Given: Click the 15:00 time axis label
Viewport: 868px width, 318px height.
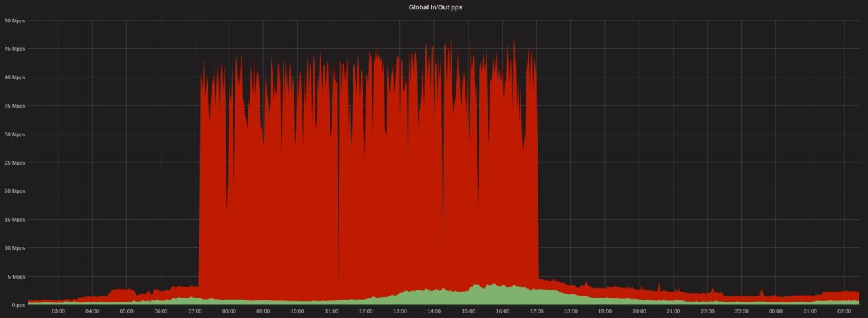Looking at the screenshot, I should coord(468,312).
